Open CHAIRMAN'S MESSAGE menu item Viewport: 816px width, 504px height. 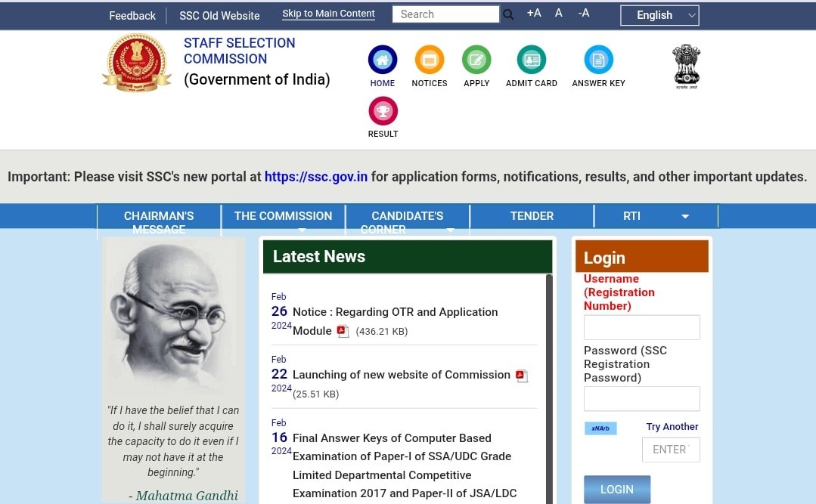click(x=159, y=222)
